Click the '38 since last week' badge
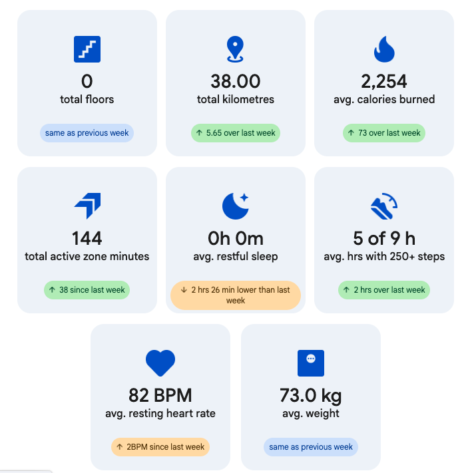The height and width of the screenshot is (473, 476). [87, 290]
